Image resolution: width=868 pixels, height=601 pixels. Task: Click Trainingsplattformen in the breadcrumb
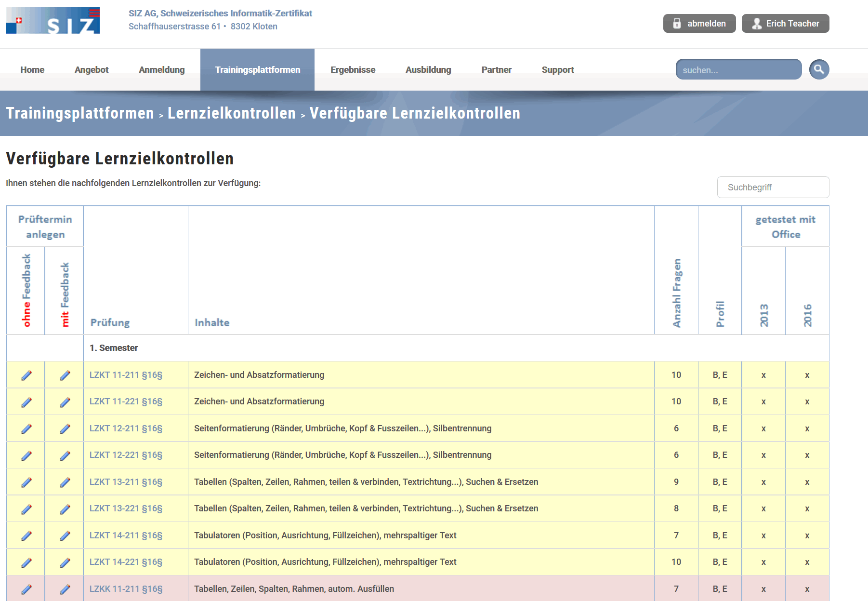[x=80, y=113]
